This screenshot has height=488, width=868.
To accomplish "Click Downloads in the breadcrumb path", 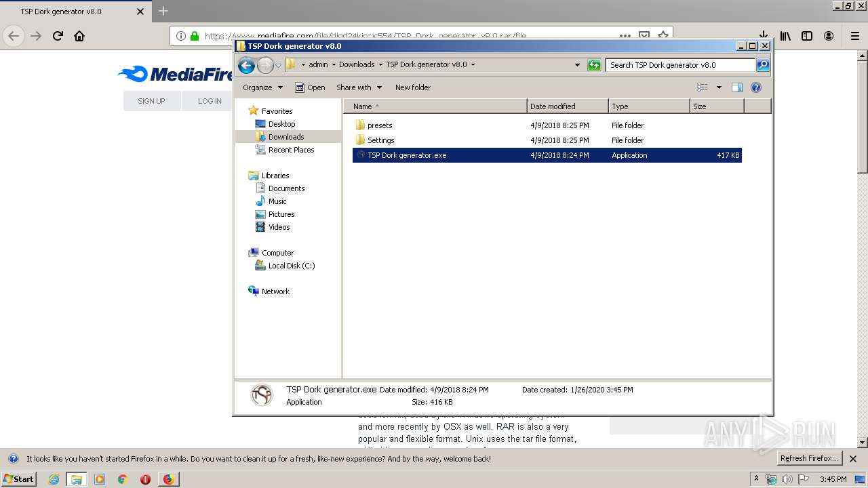I will pos(357,65).
